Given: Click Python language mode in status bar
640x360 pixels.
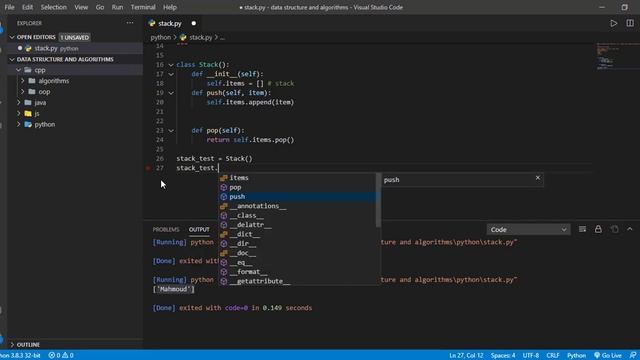Looking at the screenshot, I should [x=576, y=355].
